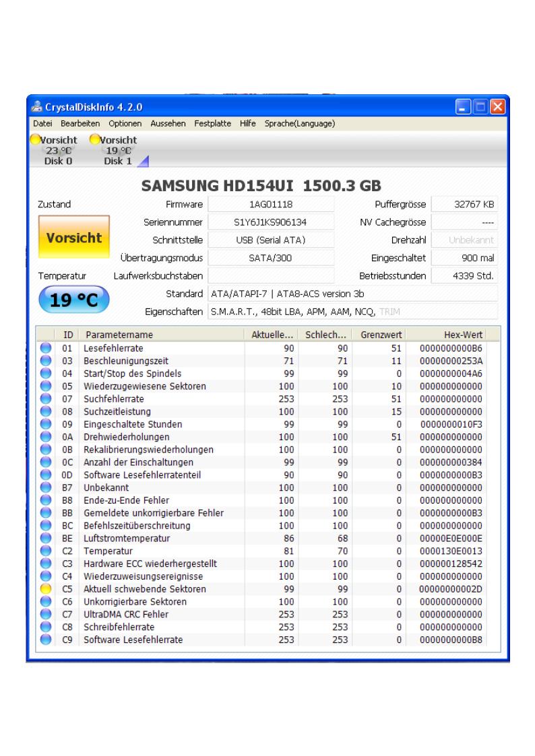
Task: Click the status dot for Rekalibrierungswiederholungen
Action: pos(46,449)
